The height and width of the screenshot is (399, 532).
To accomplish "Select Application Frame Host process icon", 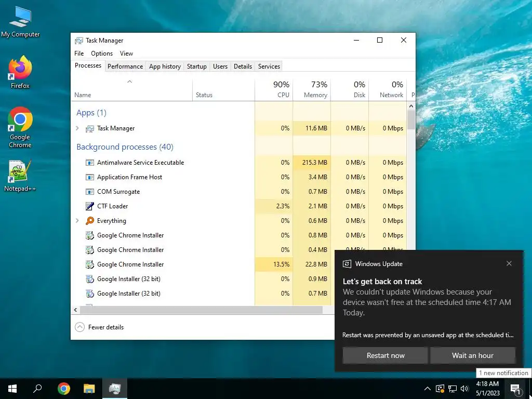I will [x=89, y=177].
